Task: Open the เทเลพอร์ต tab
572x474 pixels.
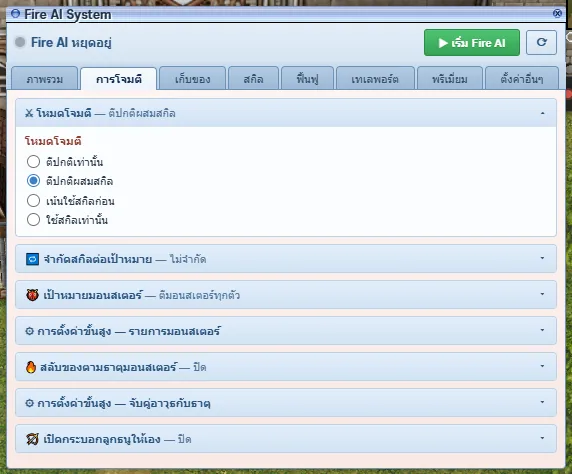Action: point(375,78)
